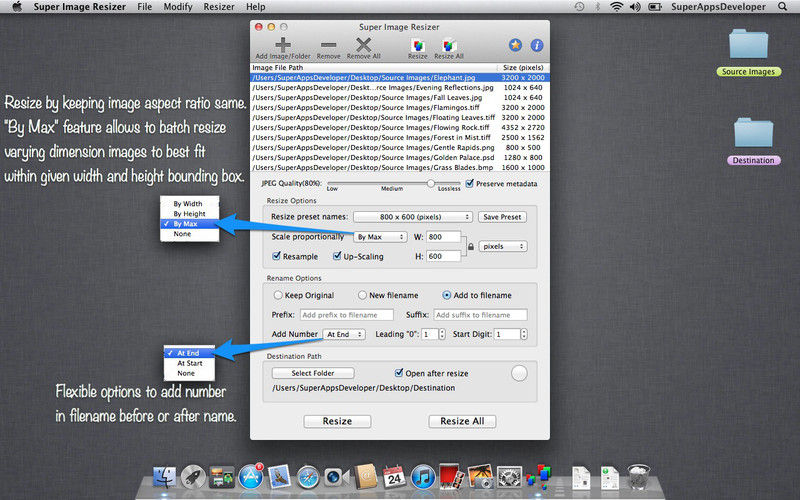Open the blue info icon in toolbar
Image resolution: width=800 pixels, height=500 pixels.
[537, 45]
